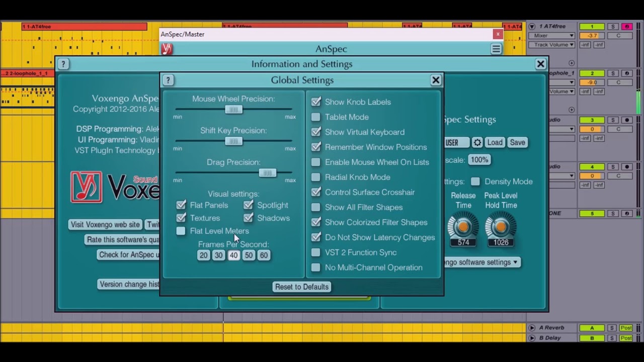
Task: Open help in Information and Settings window
Action: 63,64
